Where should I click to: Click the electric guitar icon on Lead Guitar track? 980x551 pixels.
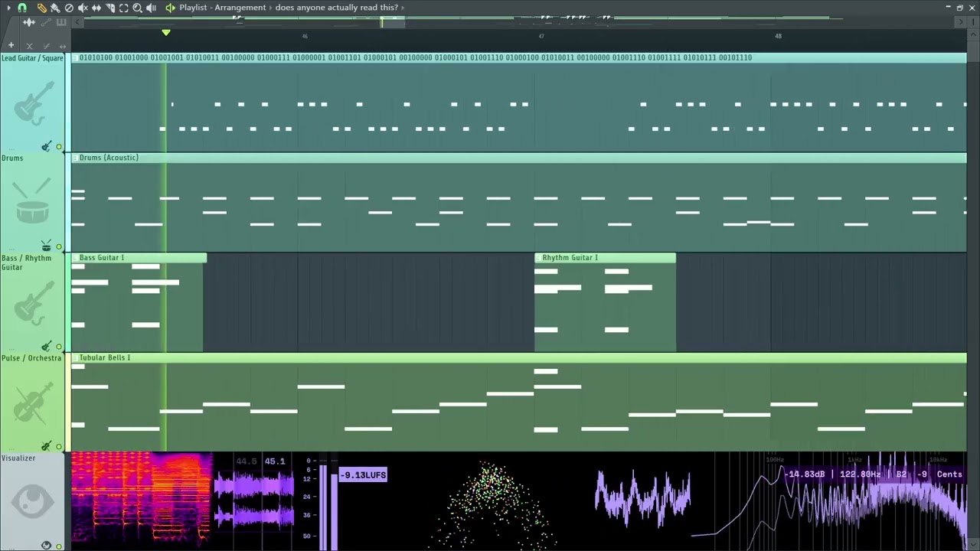(x=34, y=103)
